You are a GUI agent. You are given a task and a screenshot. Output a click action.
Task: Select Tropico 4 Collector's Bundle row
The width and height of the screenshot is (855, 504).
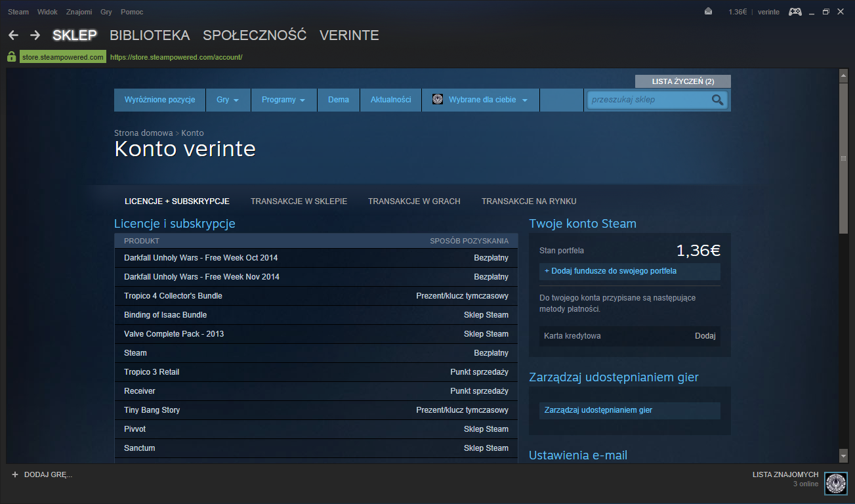(x=316, y=296)
